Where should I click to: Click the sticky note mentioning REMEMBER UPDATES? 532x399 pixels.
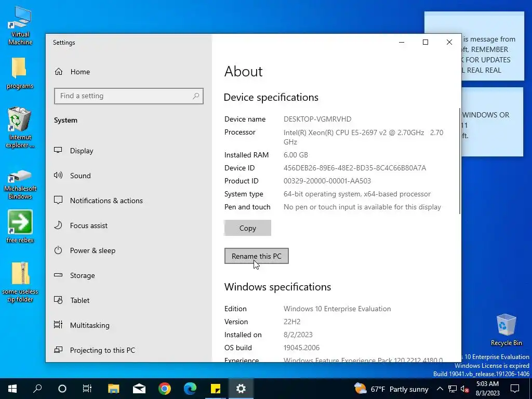493,46
